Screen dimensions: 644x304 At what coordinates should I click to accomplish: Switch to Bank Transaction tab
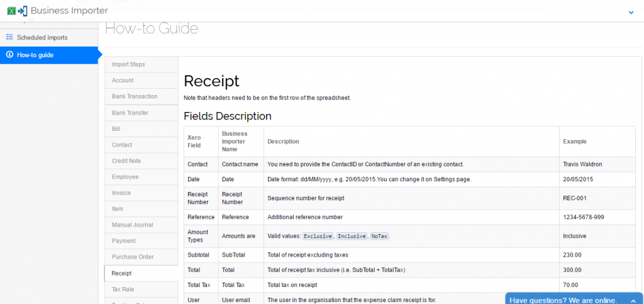pyautogui.click(x=142, y=96)
